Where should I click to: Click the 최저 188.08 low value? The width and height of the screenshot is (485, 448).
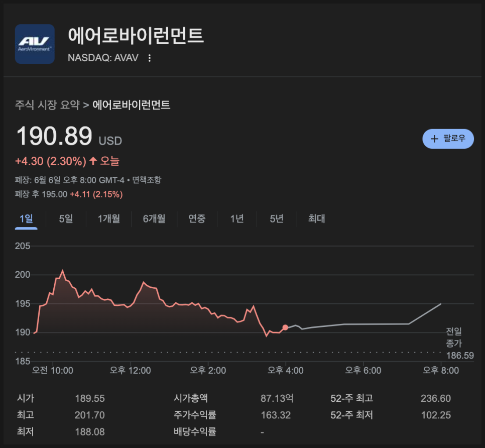(90, 431)
